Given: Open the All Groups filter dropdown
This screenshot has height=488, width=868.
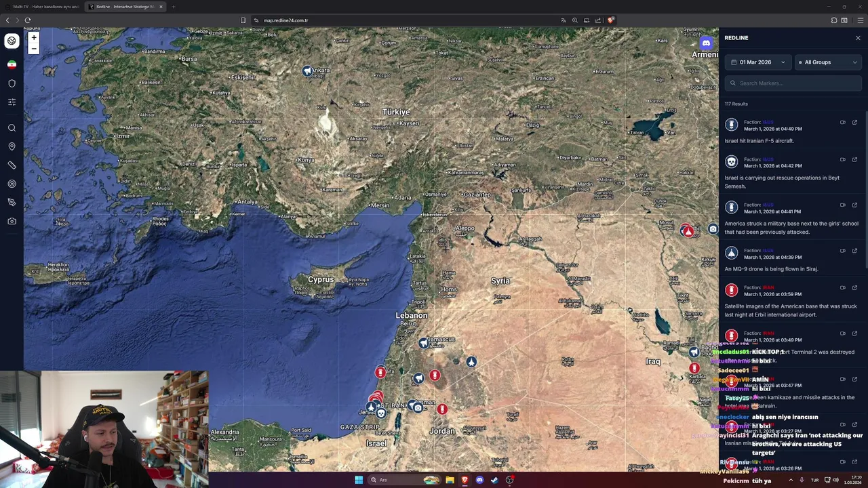Looking at the screenshot, I should point(828,62).
